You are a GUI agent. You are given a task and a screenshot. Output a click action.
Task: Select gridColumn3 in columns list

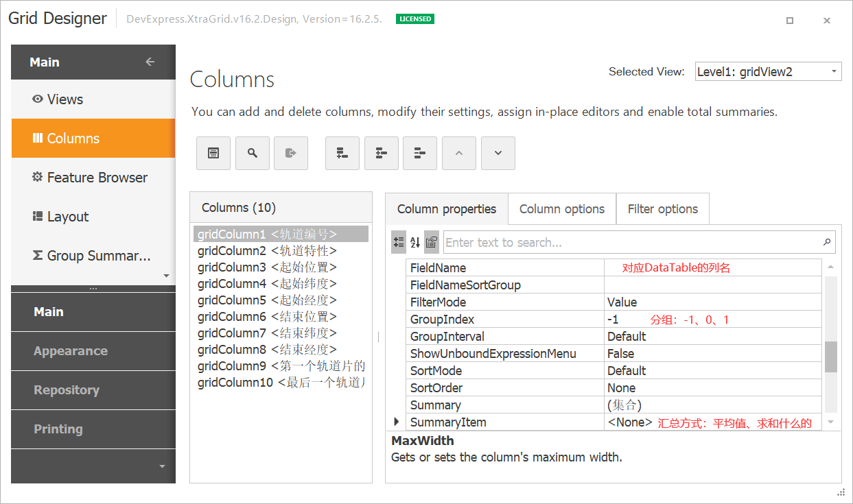pos(281,267)
